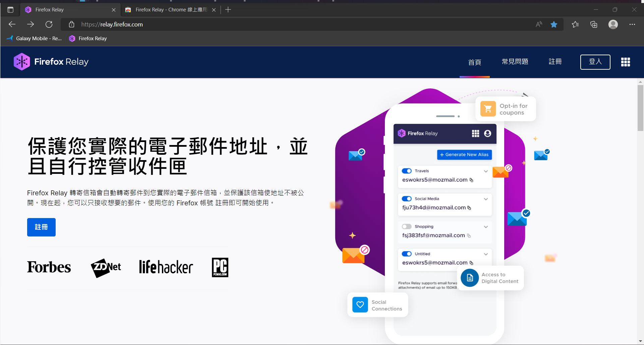This screenshot has height=345, width=644.
Task: Click the Lifehacker logo
Action: tap(166, 267)
